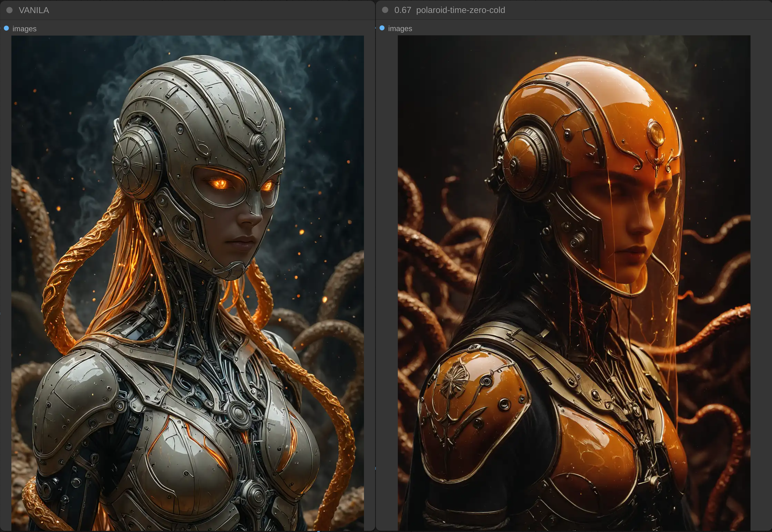Click the dark margin left of the polaroid preview image
The height and width of the screenshot is (532, 772).
[x=387, y=267]
